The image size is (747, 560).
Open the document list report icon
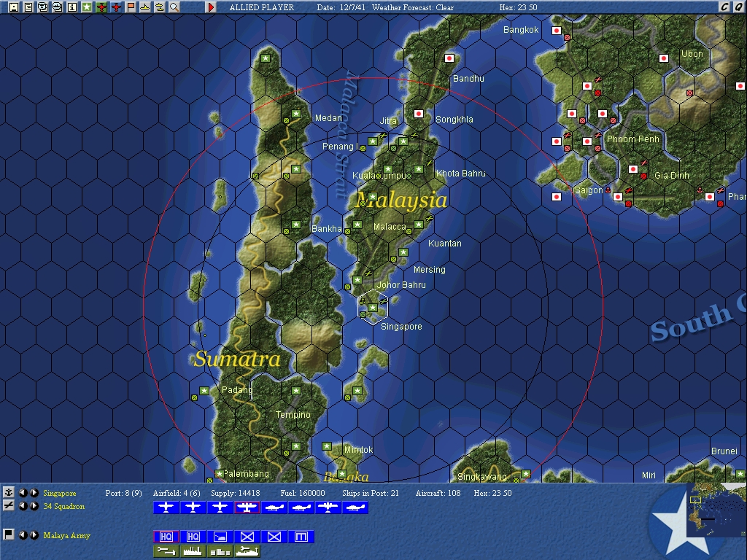tap(28, 7)
